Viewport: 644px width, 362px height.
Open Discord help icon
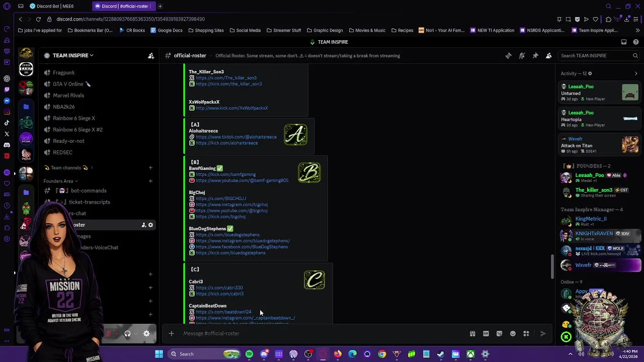[x=636, y=42]
